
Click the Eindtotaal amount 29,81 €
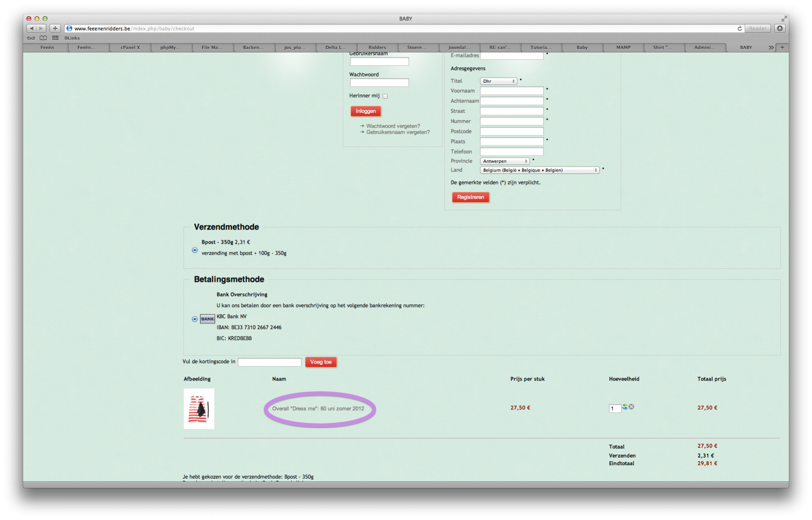[x=707, y=463]
